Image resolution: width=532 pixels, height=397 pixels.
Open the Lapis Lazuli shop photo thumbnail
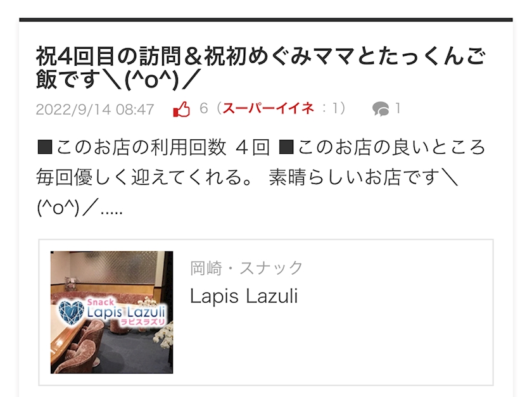coord(111,312)
